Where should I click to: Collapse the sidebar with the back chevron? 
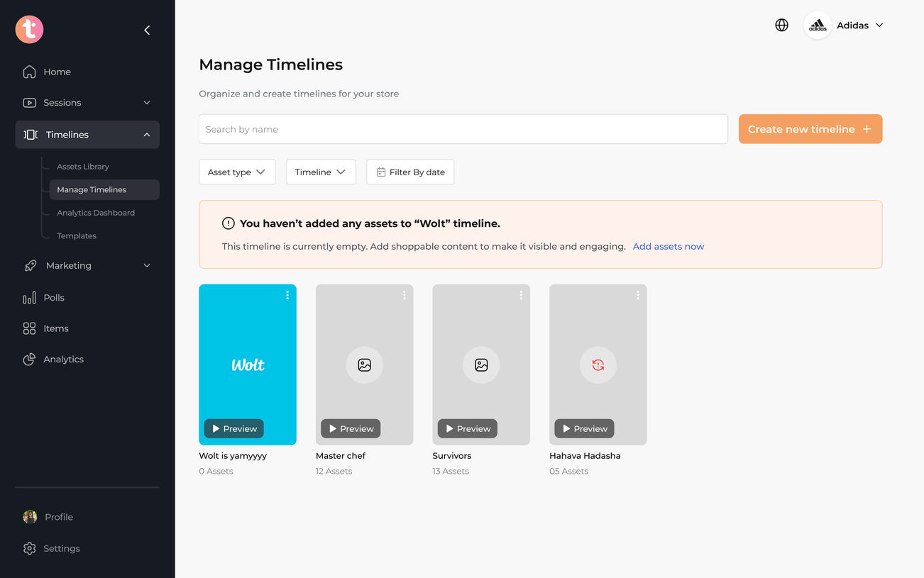[147, 30]
